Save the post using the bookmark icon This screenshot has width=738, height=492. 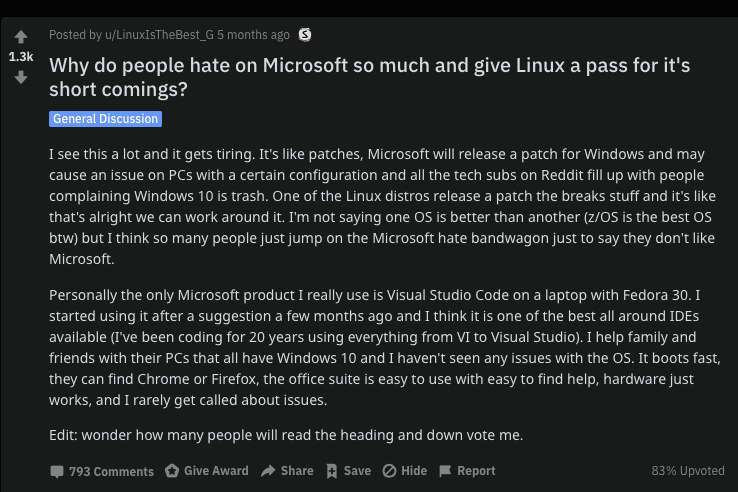pyautogui.click(x=332, y=471)
